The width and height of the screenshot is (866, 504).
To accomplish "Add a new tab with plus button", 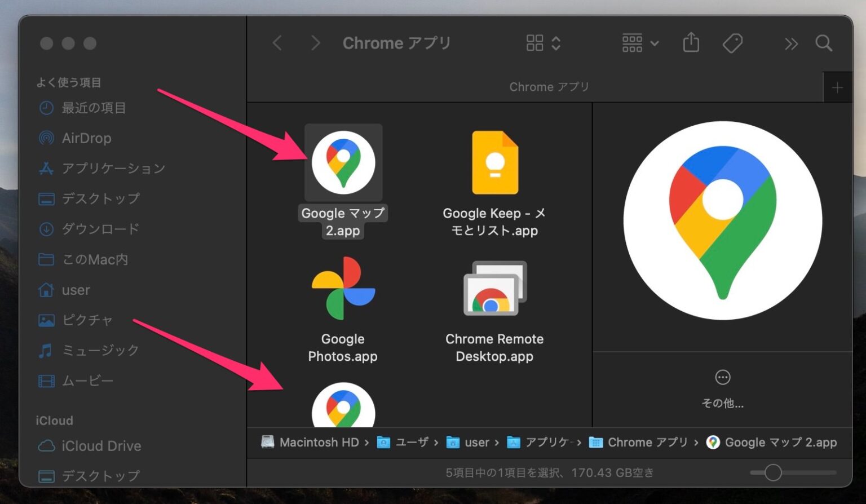I will coord(837,87).
